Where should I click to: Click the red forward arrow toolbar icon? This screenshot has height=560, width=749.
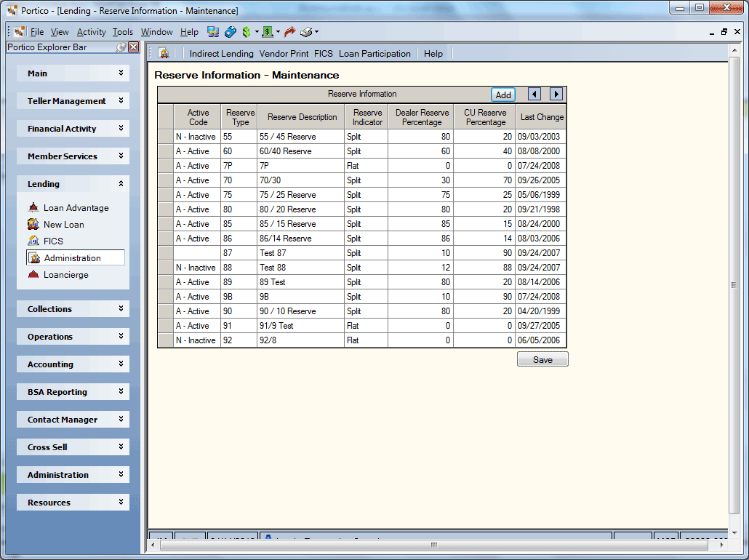289,32
